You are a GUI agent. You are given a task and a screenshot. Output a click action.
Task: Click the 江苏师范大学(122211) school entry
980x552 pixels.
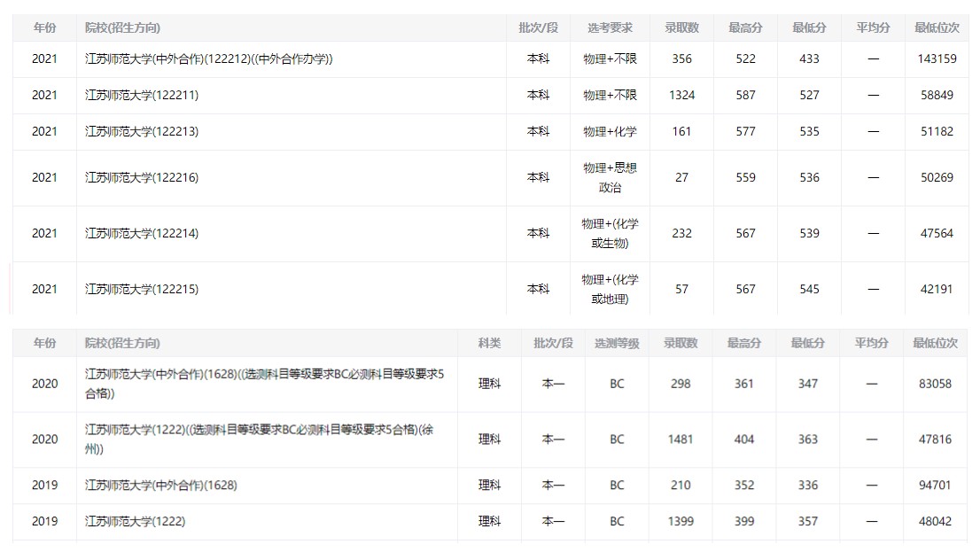[x=142, y=95]
